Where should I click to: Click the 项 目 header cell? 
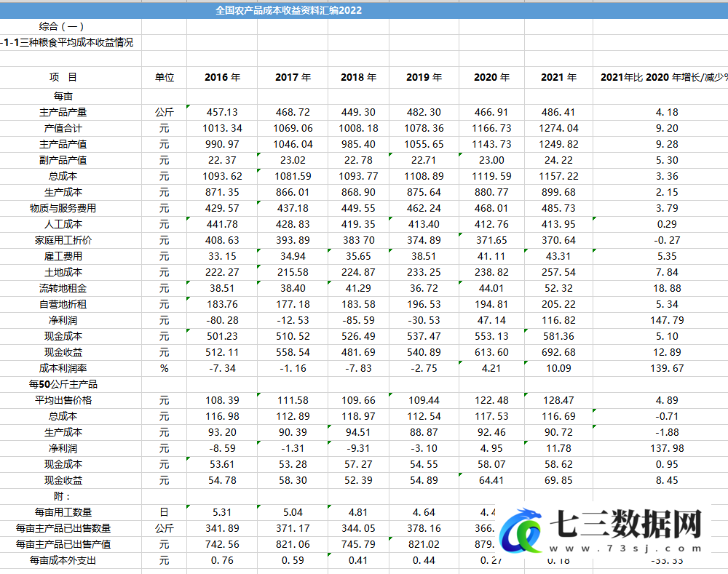[x=63, y=78]
